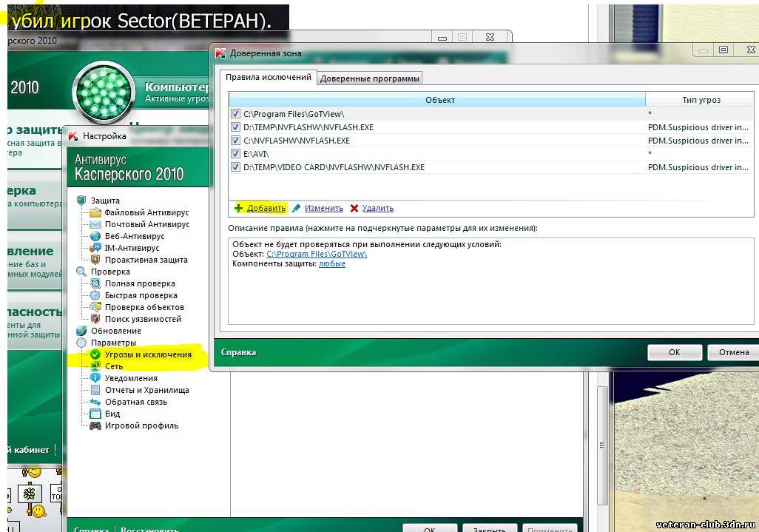The image size is (759, 532).
Task: Select Файловый Антивирус in the settings tree
Action: (x=146, y=212)
